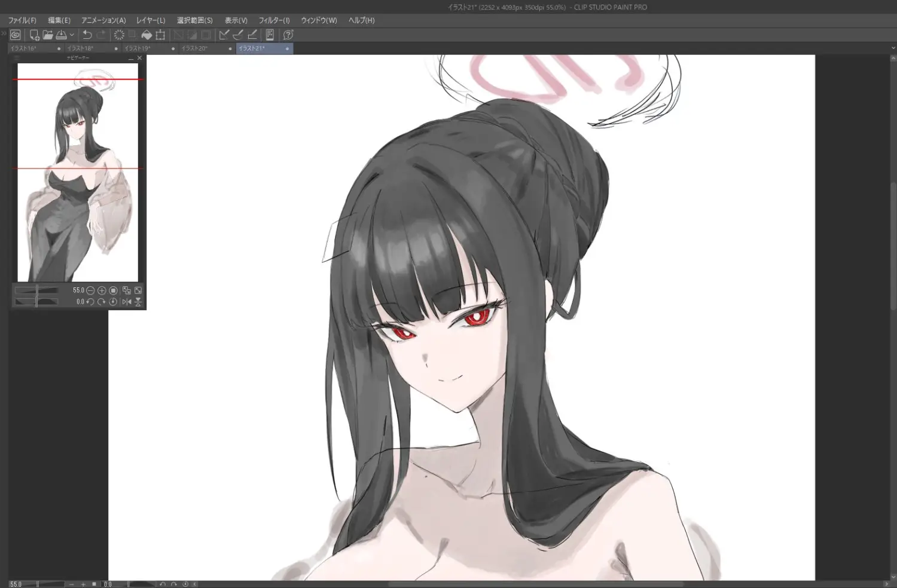
Task: Click the Open file folder icon
Action: pos(48,35)
